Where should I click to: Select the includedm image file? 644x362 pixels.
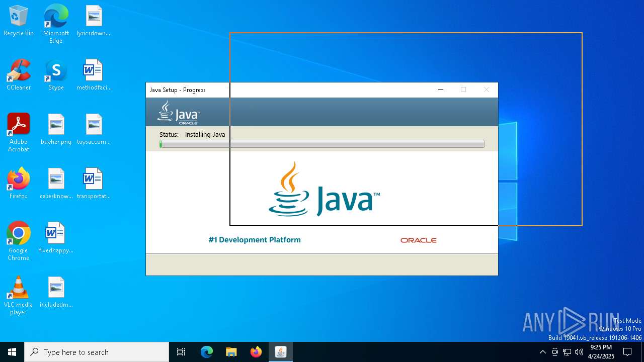point(56,293)
